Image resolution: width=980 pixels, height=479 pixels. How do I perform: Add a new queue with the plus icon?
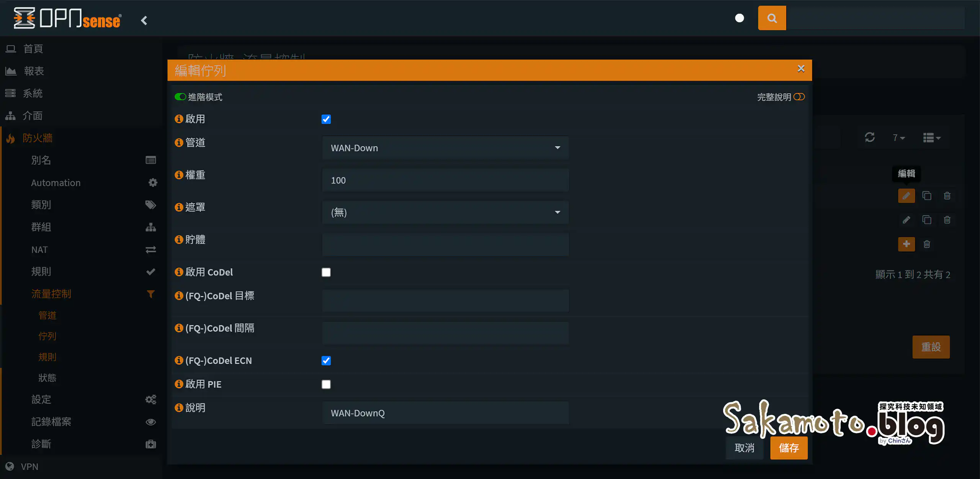[906, 244]
